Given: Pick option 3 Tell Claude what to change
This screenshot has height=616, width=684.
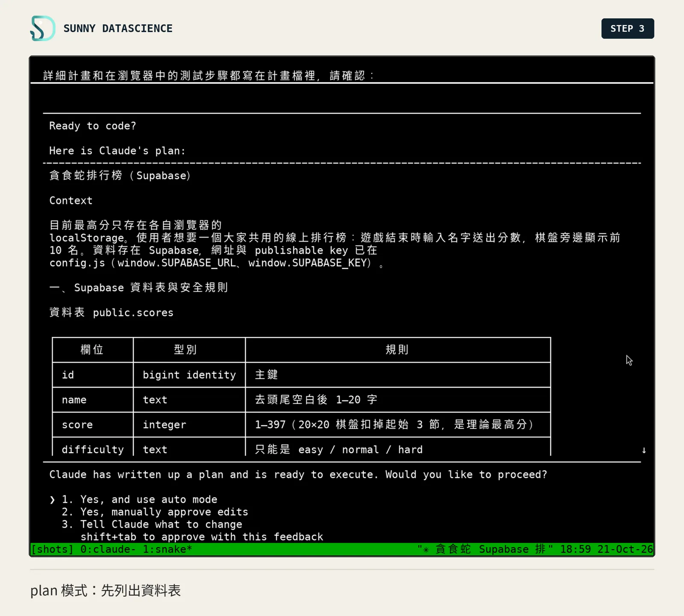Looking at the screenshot, I should click(152, 524).
